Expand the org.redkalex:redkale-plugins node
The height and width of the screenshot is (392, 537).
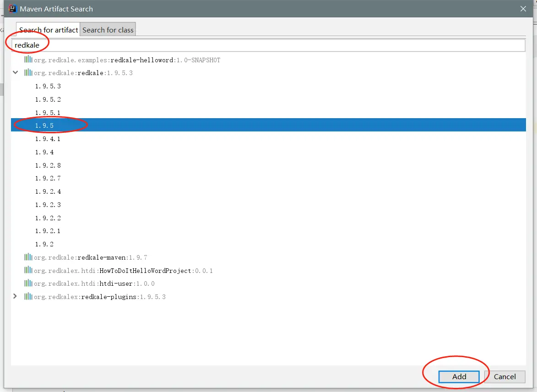point(15,296)
